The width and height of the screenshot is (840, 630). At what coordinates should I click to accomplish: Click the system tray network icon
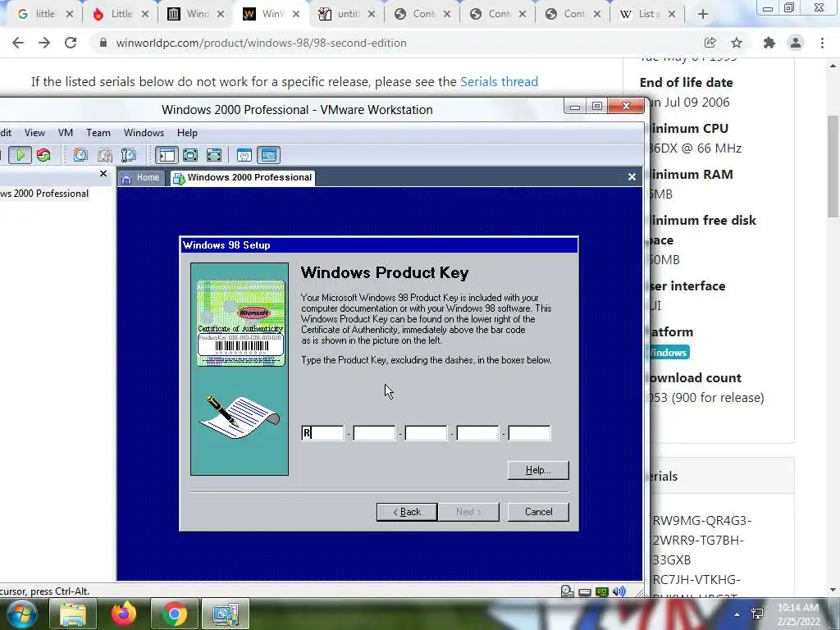[757, 614]
